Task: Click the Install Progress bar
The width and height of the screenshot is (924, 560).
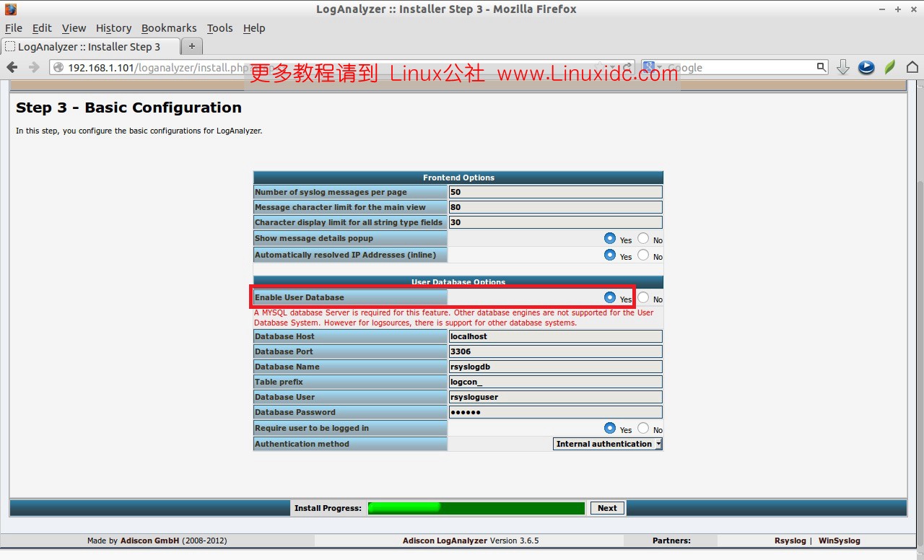Action: (x=476, y=507)
